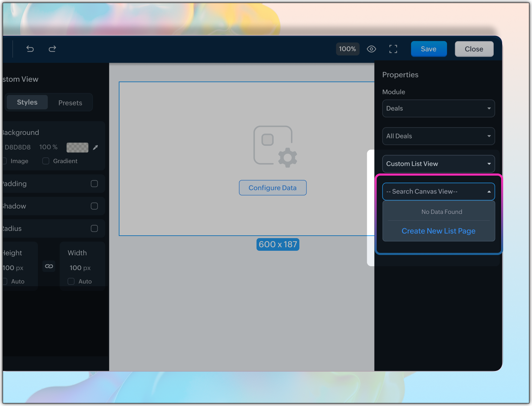Open the background color swatch
Screen dimensions: 532x406
point(77,148)
